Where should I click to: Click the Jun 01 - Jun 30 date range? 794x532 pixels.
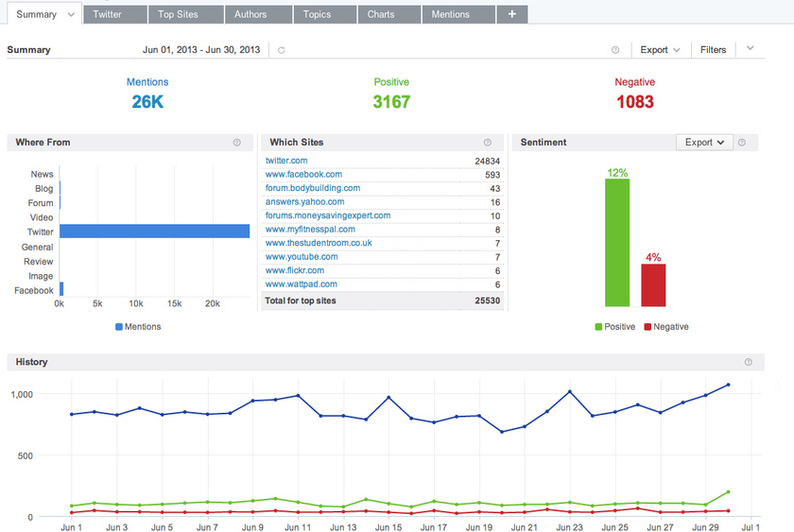pos(201,49)
